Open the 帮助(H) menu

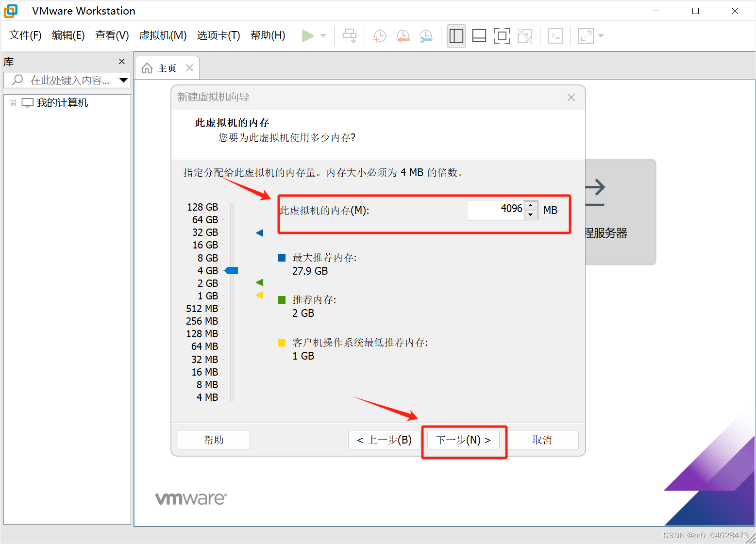(268, 35)
